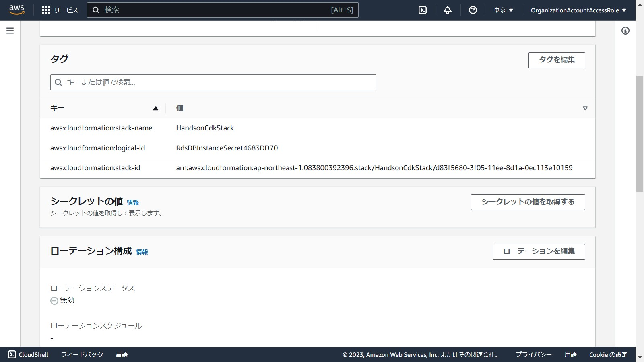Click the AWS logo home icon
Image resolution: width=644 pixels, height=362 pixels.
(x=17, y=10)
